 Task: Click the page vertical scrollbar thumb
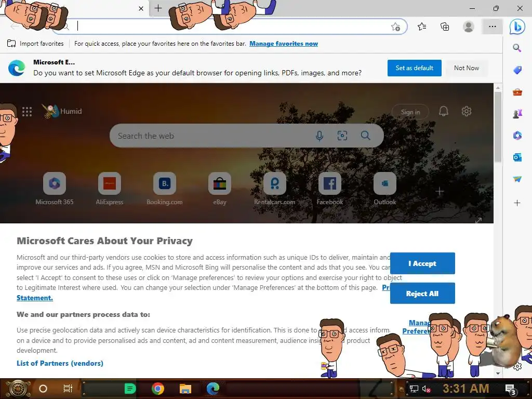coord(498,127)
